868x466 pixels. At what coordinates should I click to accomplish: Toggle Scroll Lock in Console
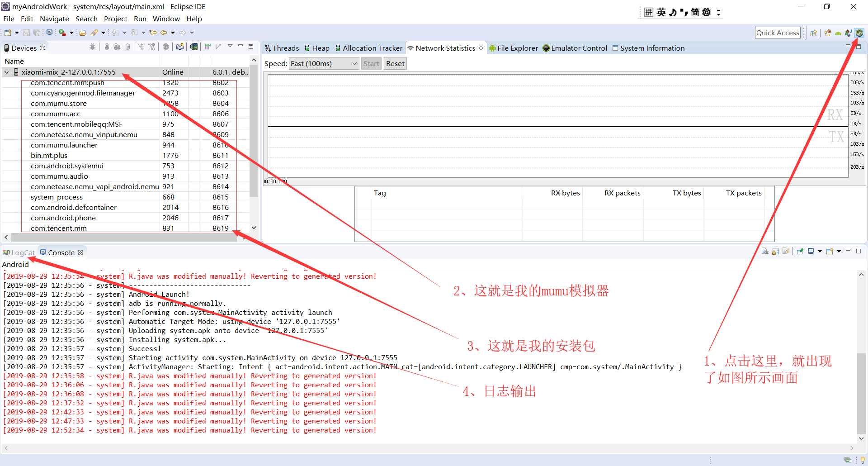pyautogui.click(x=775, y=251)
